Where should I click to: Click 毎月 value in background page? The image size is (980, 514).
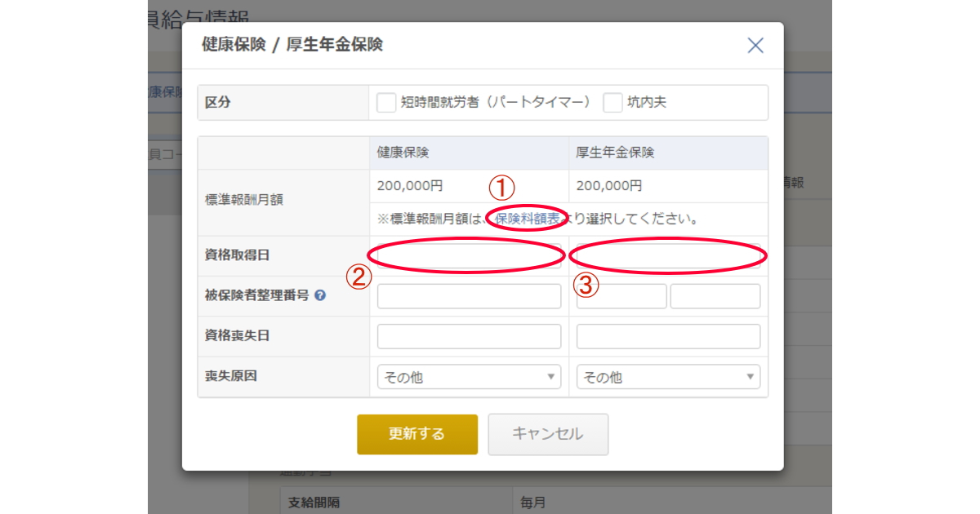click(x=531, y=503)
